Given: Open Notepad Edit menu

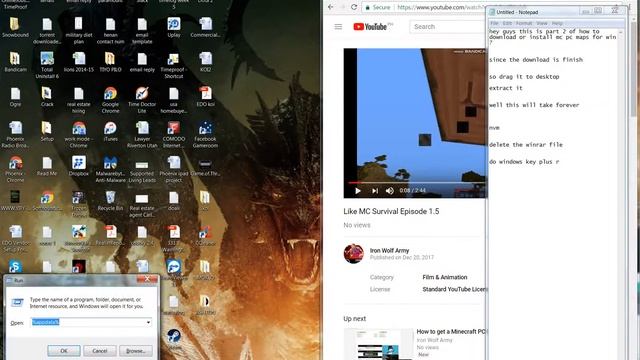Looking at the screenshot, I should point(507,23).
